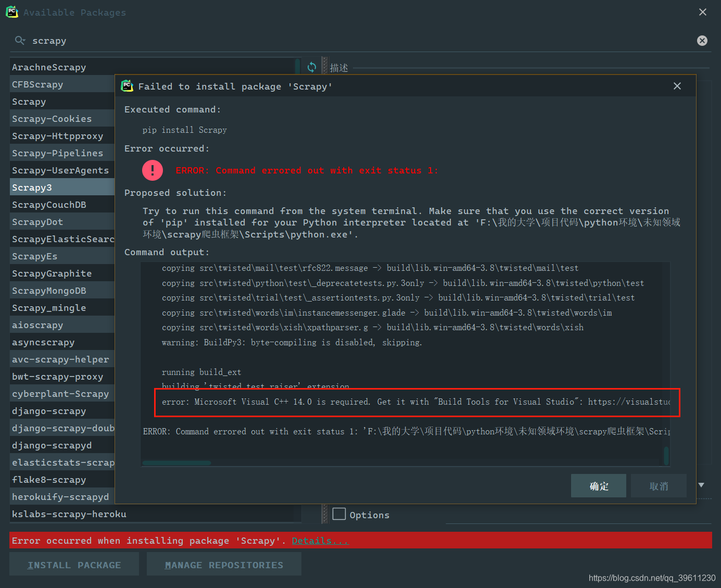Select avc-scrapy-helper package

pos(62,359)
